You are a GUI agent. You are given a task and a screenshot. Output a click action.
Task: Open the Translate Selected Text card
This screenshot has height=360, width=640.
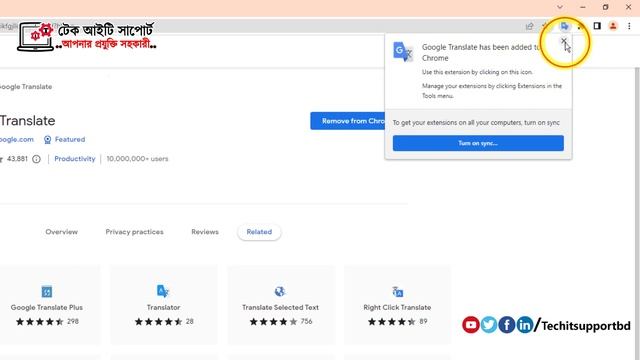point(280,305)
